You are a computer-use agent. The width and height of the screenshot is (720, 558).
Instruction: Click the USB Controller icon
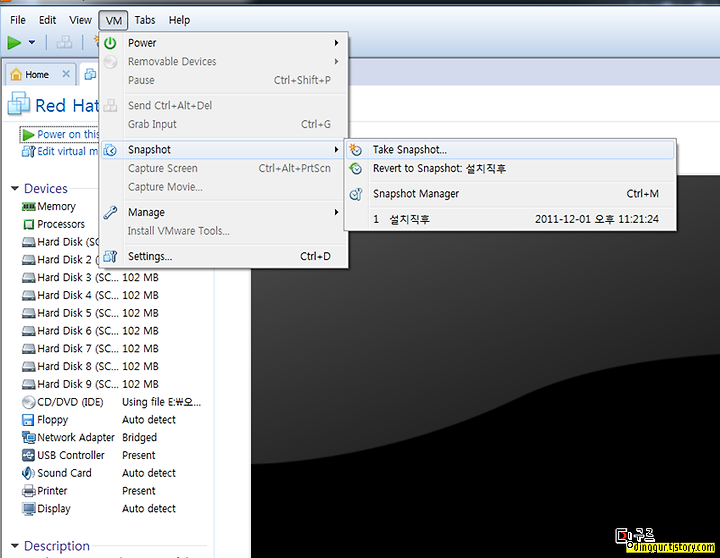(28, 455)
